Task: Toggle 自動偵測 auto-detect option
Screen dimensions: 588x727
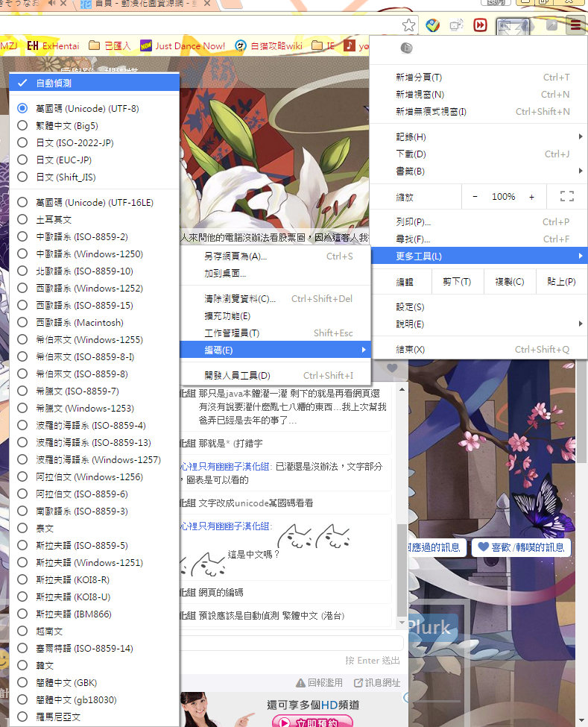Action: (94, 83)
